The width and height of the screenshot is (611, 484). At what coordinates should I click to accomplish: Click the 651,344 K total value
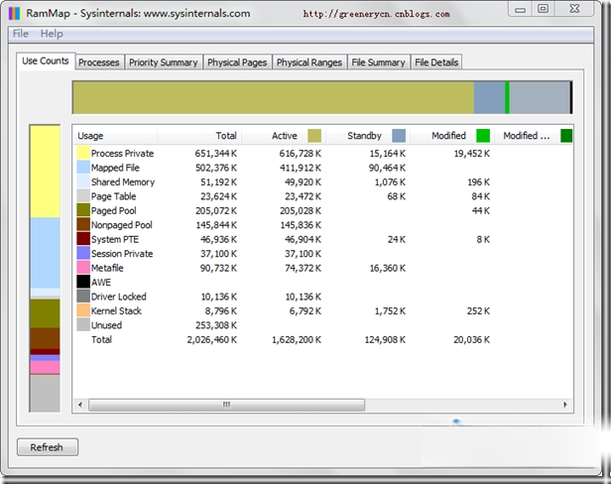pos(216,154)
